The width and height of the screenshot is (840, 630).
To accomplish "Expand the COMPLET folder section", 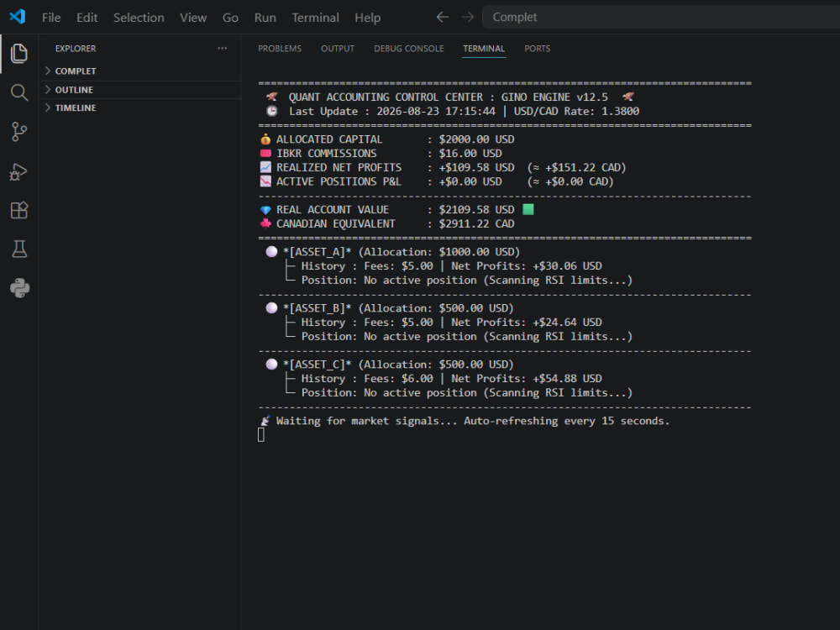I will [x=141, y=71].
